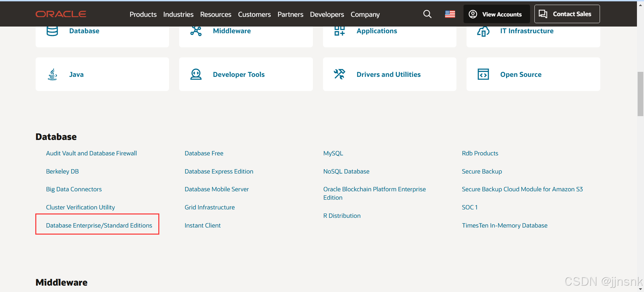Viewport: 644px width, 292px height.
Task: Click the Applications grid icon
Action: [339, 31]
